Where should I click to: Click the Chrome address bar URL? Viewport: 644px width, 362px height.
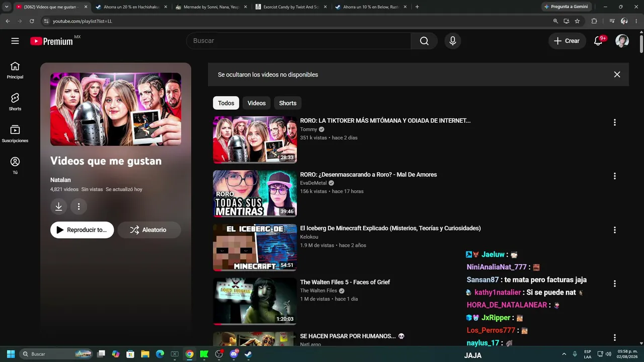[83, 21]
